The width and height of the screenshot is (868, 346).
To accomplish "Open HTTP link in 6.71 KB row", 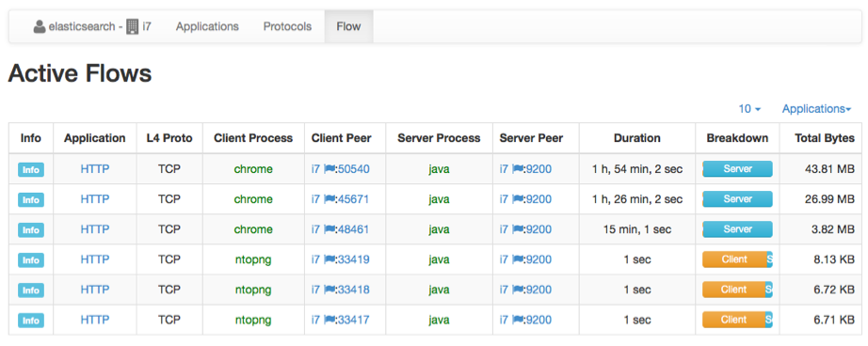I will [95, 320].
